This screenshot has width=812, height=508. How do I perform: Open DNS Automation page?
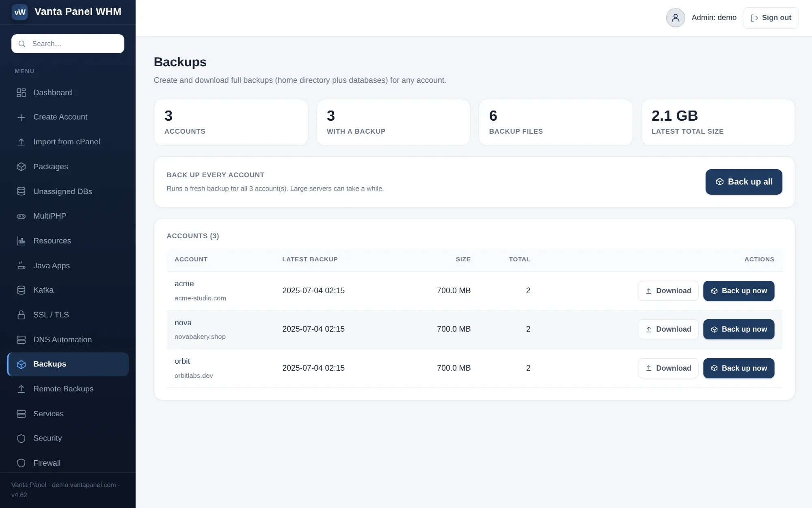pyautogui.click(x=68, y=339)
